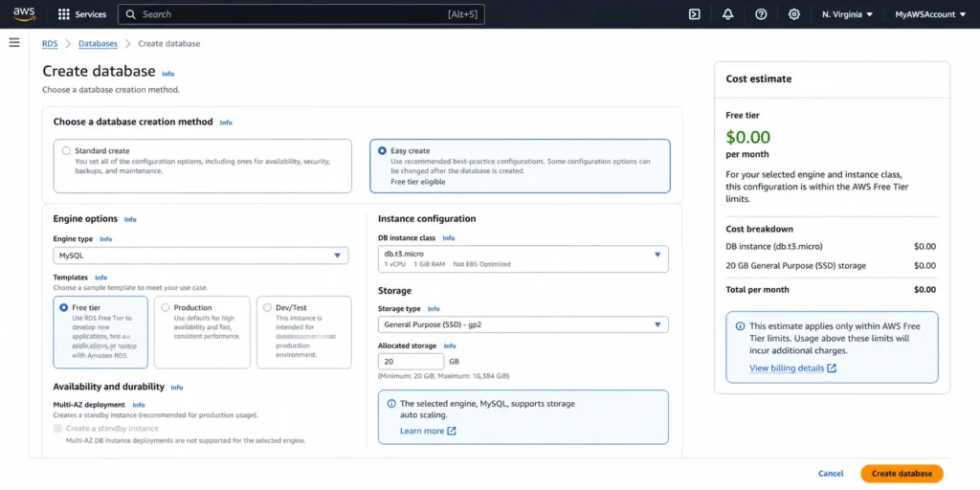
Task: Click the magnifier icon in the search bar
Action: 130,14
